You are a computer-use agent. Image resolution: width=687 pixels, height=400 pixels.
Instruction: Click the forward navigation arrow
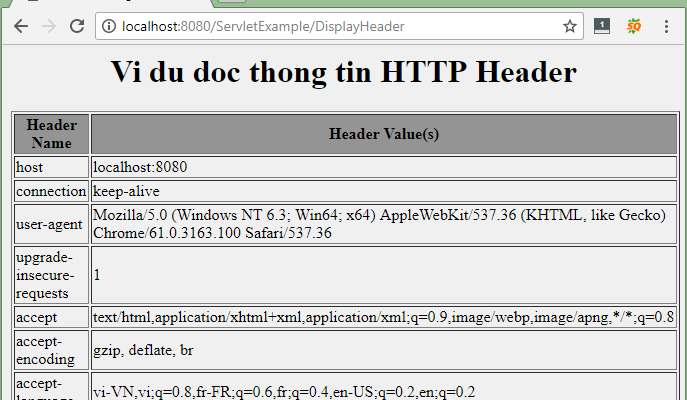[48, 26]
